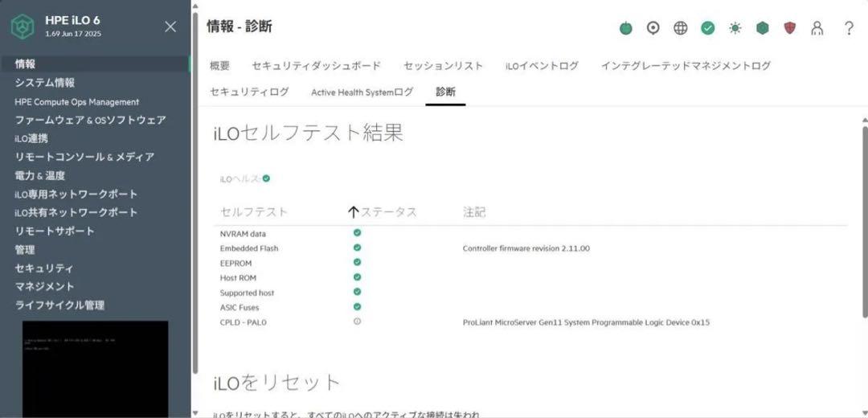The height and width of the screenshot is (418, 868).
Task: Click the ASIC Fuses row label
Action: (x=240, y=307)
